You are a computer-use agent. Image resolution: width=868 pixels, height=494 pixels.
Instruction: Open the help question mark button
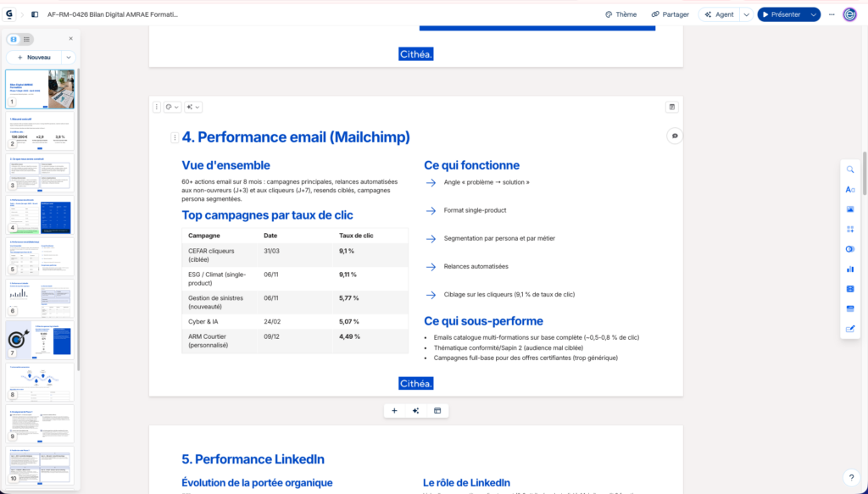tap(851, 477)
